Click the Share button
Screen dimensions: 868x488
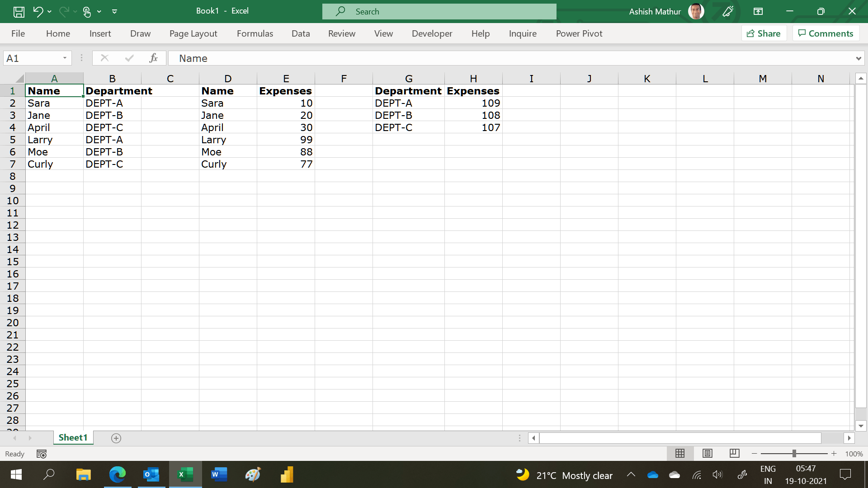click(x=764, y=33)
